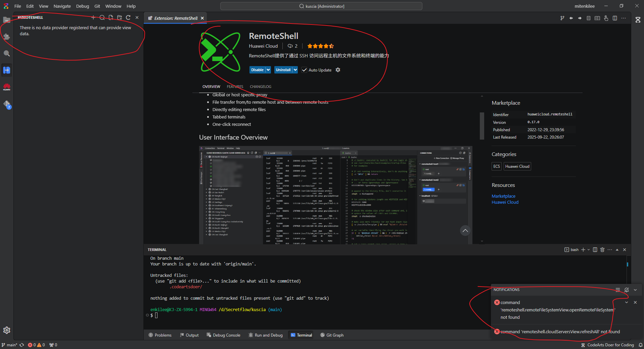644x349 pixels.
Task: Switch to the Changelog tab
Action: (261, 87)
